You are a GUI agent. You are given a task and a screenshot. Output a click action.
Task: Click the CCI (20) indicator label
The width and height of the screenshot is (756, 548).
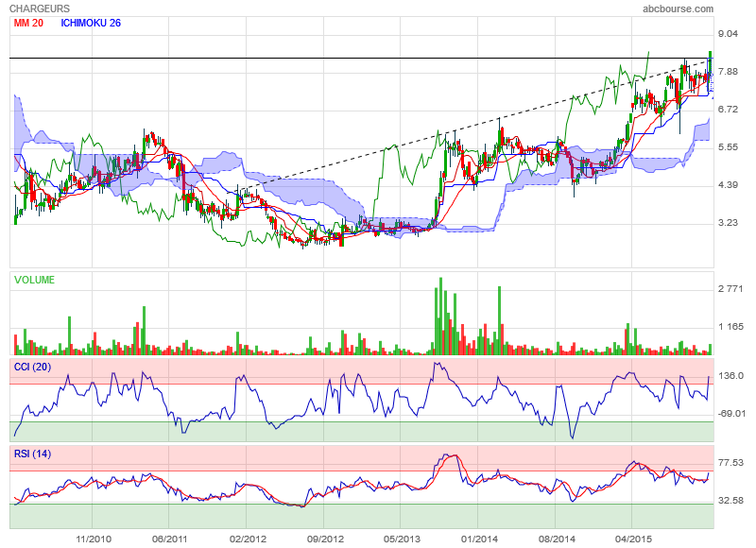click(x=32, y=367)
